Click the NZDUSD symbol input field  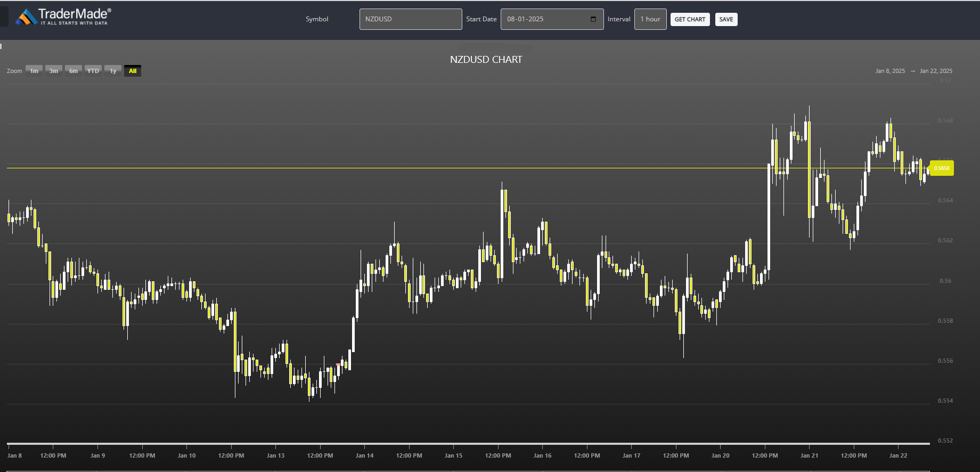(x=411, y=19)
